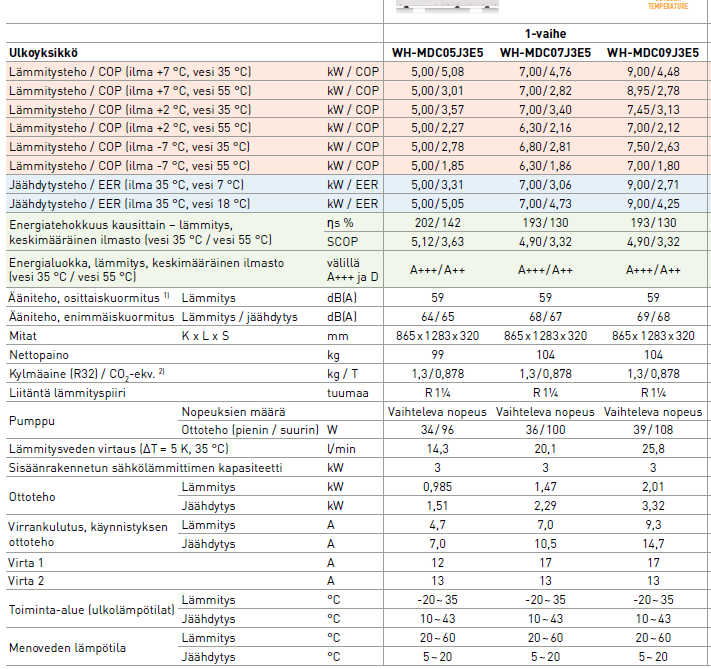Click the Liitäntä lämmityspiiri row label
The height and width of the screenshot is (669, 711).
[x=68, y=393]
